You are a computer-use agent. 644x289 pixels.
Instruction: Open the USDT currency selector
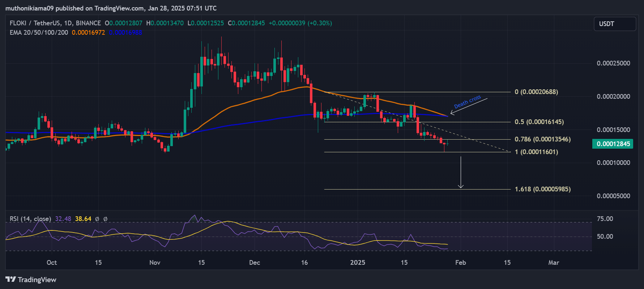[614, 24]
